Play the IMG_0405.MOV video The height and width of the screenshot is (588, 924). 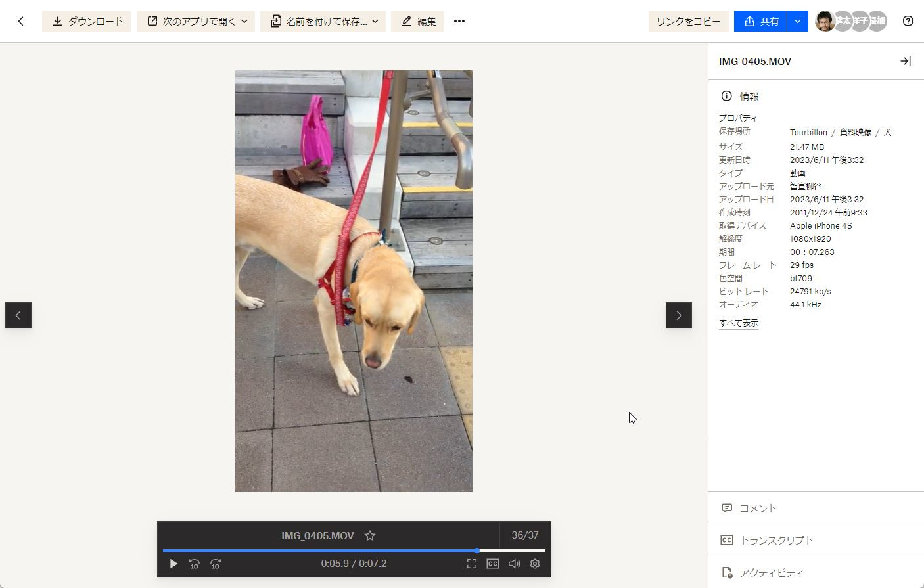173,564
